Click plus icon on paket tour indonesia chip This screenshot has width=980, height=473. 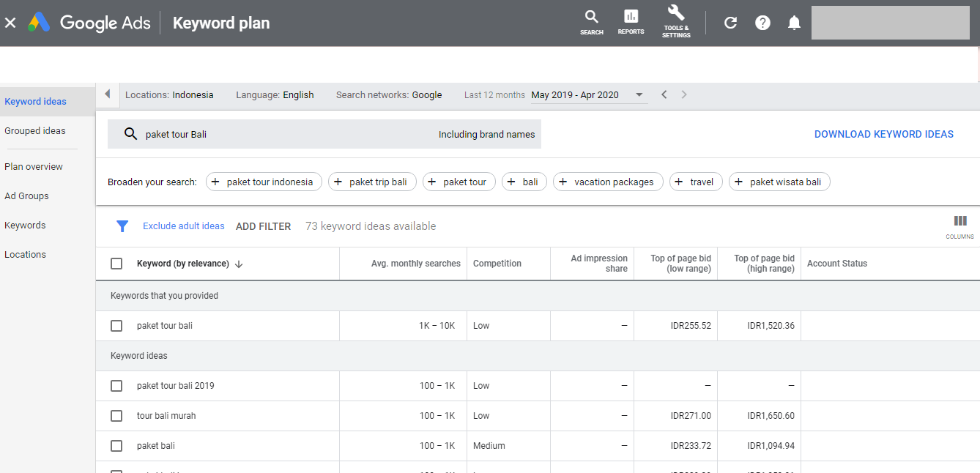pyautogui.click(x=215, y=182)
